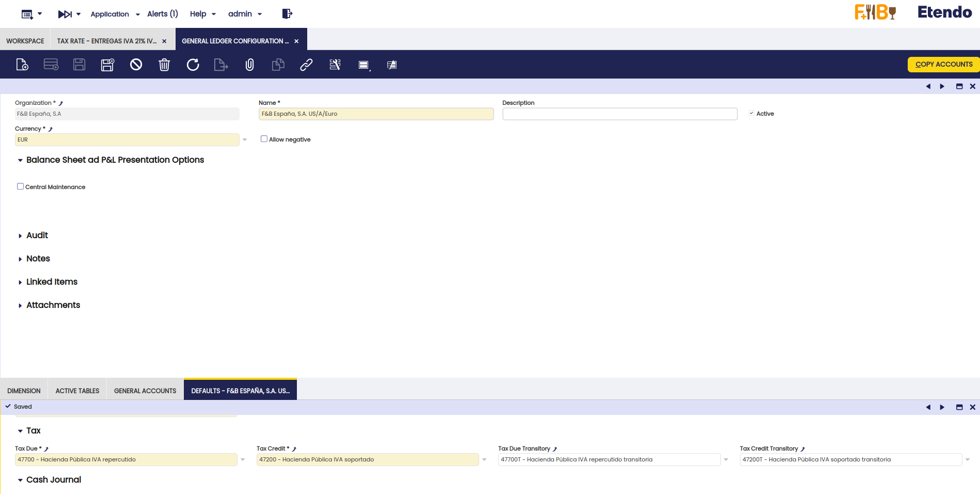Open the Currency EUR dropdown arrow

[x=245, y=140]
